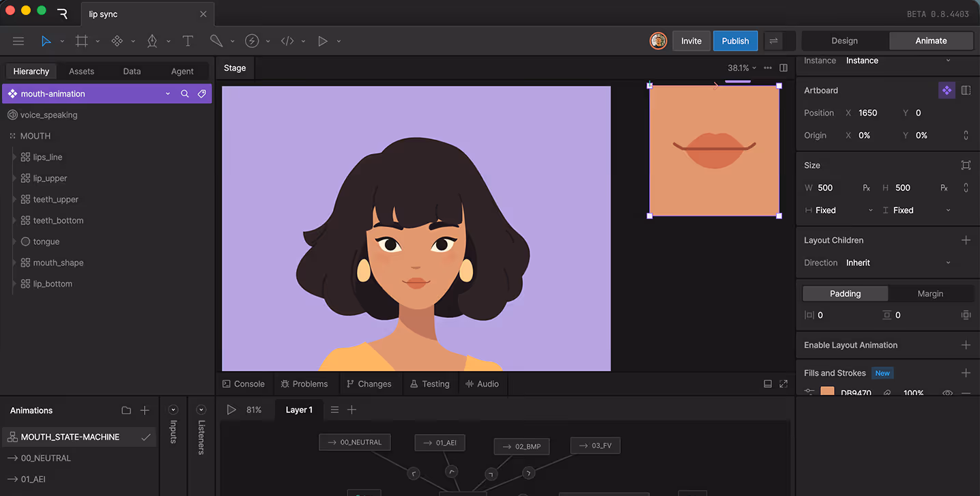This screenshot has width=980, height=496.
Task: Click the DB9470 fill color swatch
Action: pyautogui.click(x=827, y=392)
